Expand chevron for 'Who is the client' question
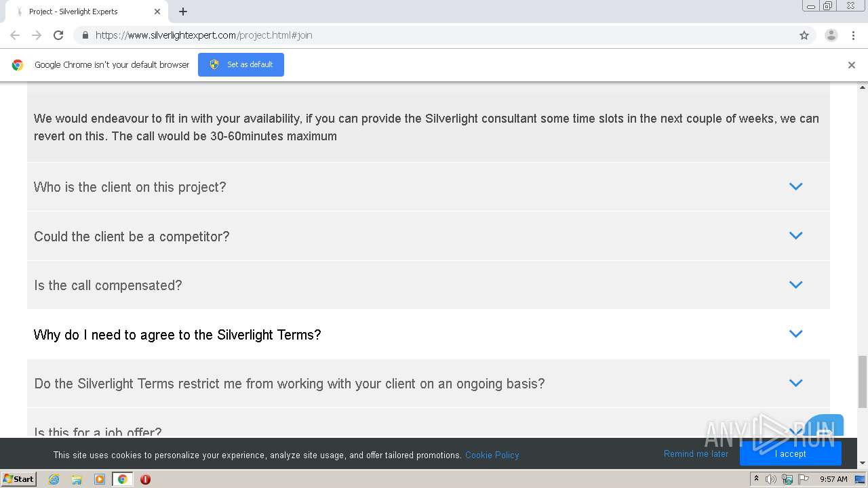Image resolution: width=868 pixels, height=488 pixels. (796, 186)
